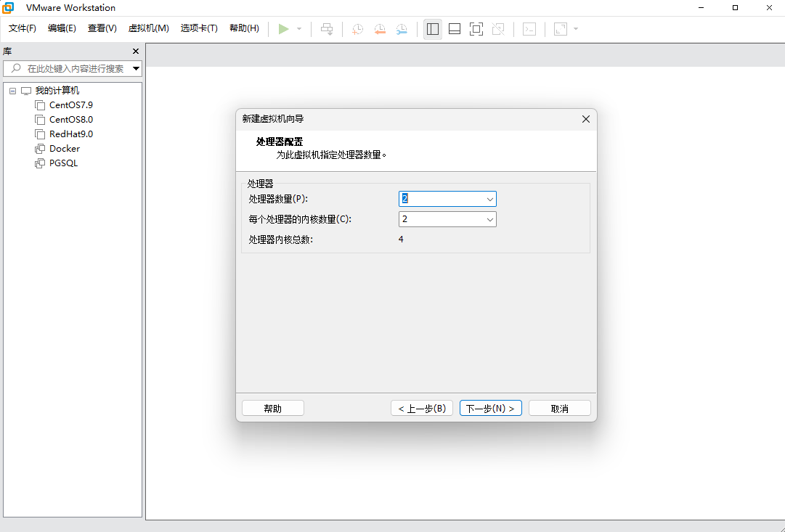Click the 取消 button
785x532 pixels.
coord(560,409)
